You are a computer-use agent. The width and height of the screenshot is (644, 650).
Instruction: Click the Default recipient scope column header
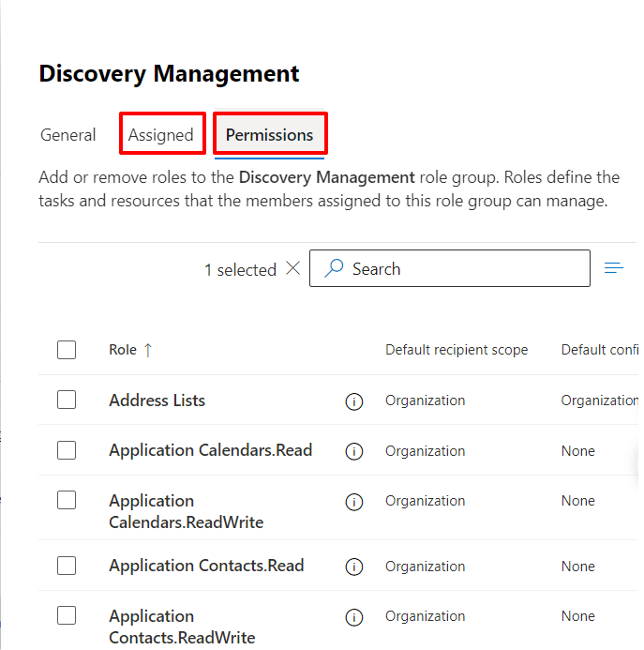pyautogui.click(x=457, y=350)
